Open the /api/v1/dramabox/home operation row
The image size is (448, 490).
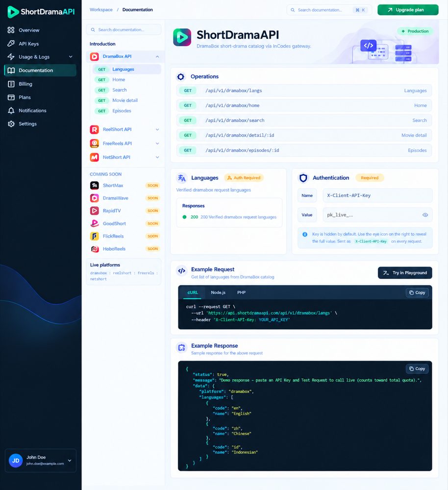click(304, 106)
